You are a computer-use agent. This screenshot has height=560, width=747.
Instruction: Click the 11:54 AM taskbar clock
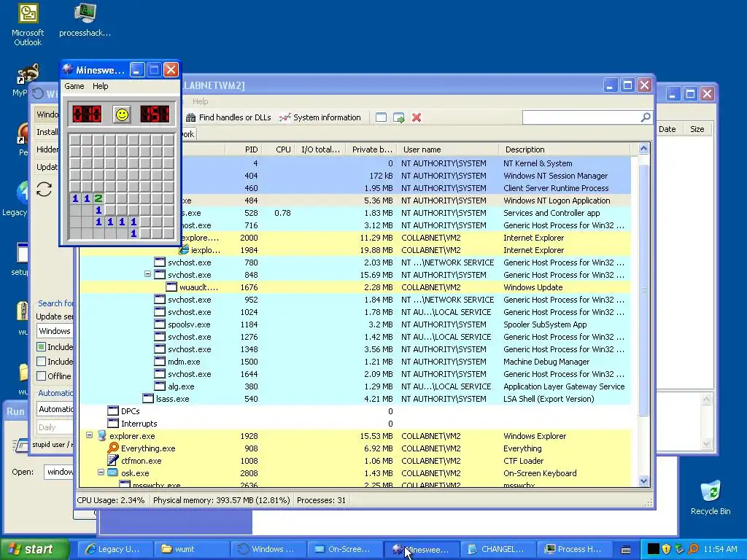pos(720,549)
